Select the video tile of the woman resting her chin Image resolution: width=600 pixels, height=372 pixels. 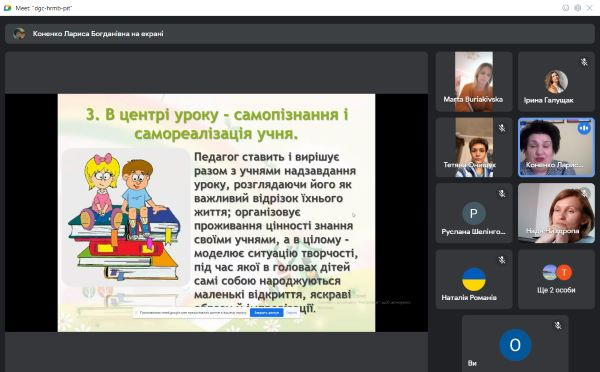556,213
